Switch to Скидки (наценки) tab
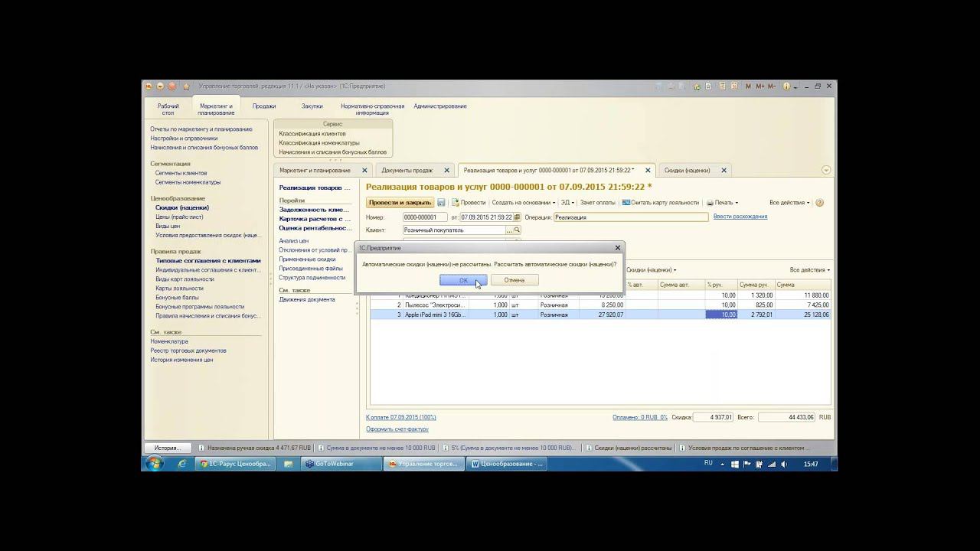Image resolution: width=980 pixels, height=551 pixels. 687,170
